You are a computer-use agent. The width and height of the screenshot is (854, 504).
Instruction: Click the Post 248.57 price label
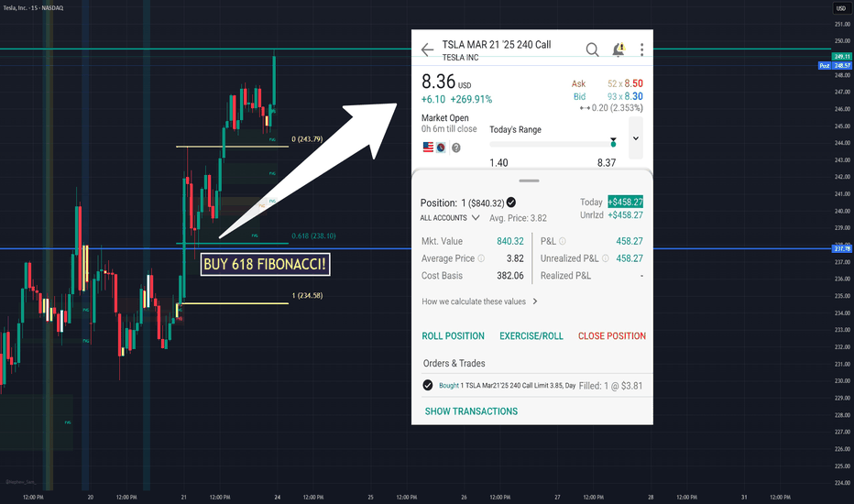click(x=836, y=65)
